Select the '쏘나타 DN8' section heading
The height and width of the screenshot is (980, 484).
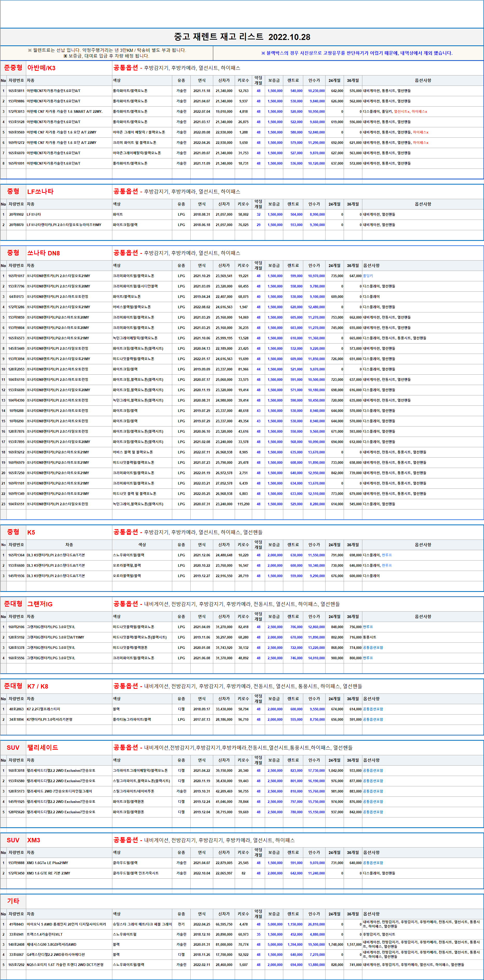(43, 253)
